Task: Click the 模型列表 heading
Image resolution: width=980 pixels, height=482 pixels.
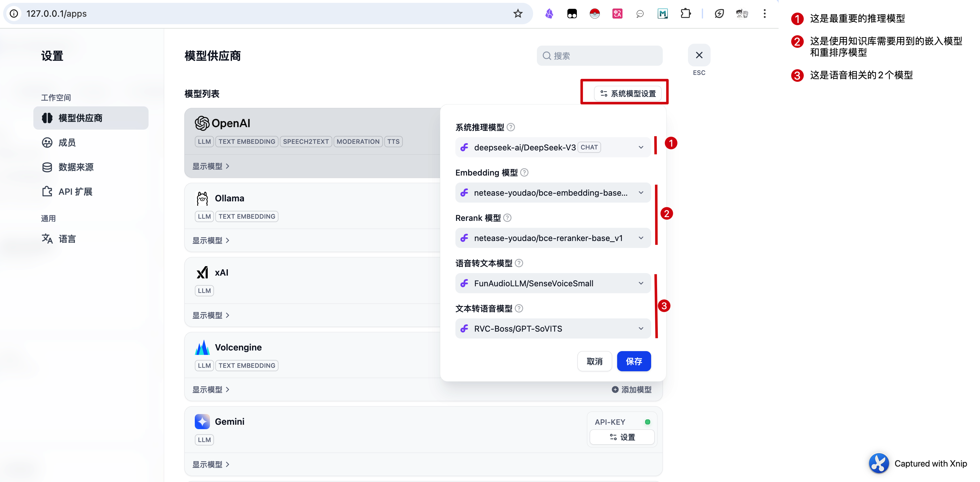Action: tap(202, 93)
